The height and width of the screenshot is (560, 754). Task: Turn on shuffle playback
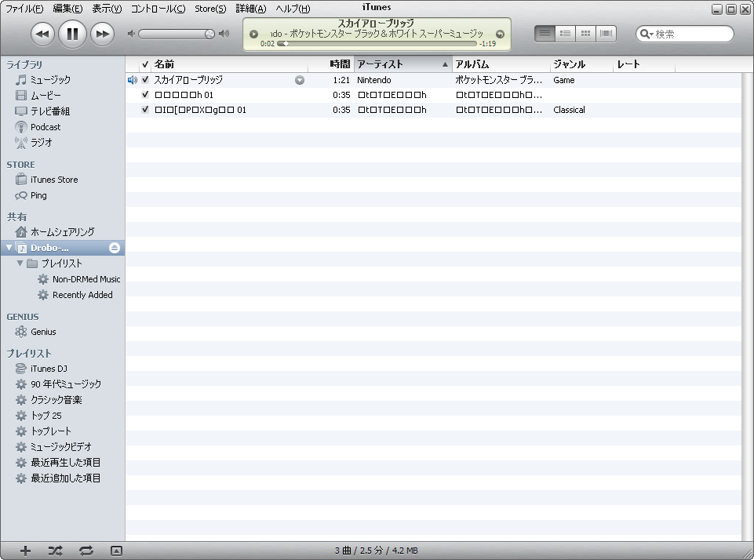pyautogui.click(x=55, y=551)
